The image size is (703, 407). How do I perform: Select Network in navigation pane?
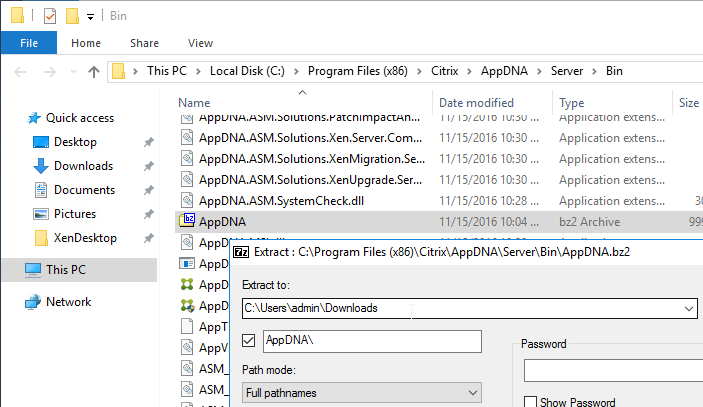(x=68, y=302)
